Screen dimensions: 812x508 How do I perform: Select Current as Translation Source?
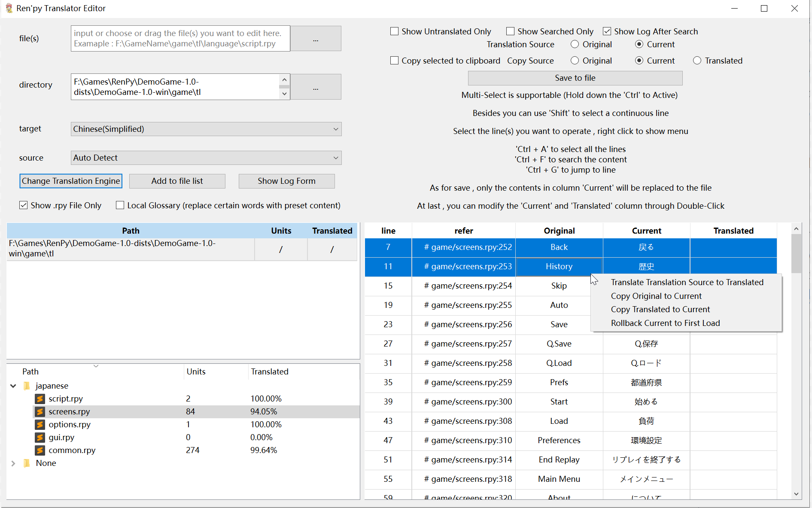click(x=639, y=44)
